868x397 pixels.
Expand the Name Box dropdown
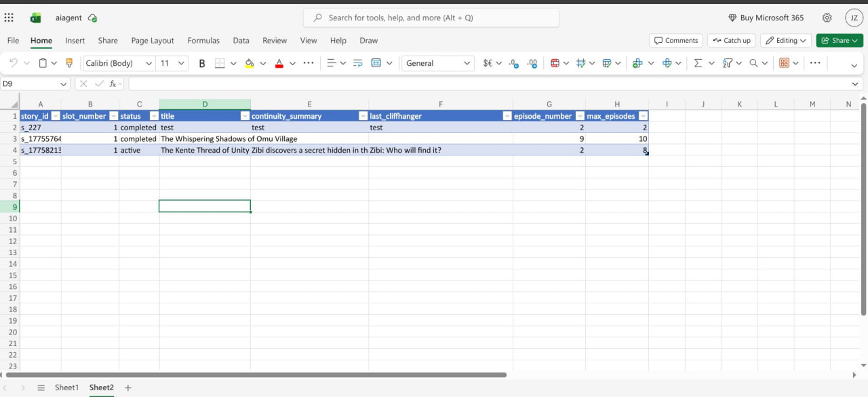(64, 83)
